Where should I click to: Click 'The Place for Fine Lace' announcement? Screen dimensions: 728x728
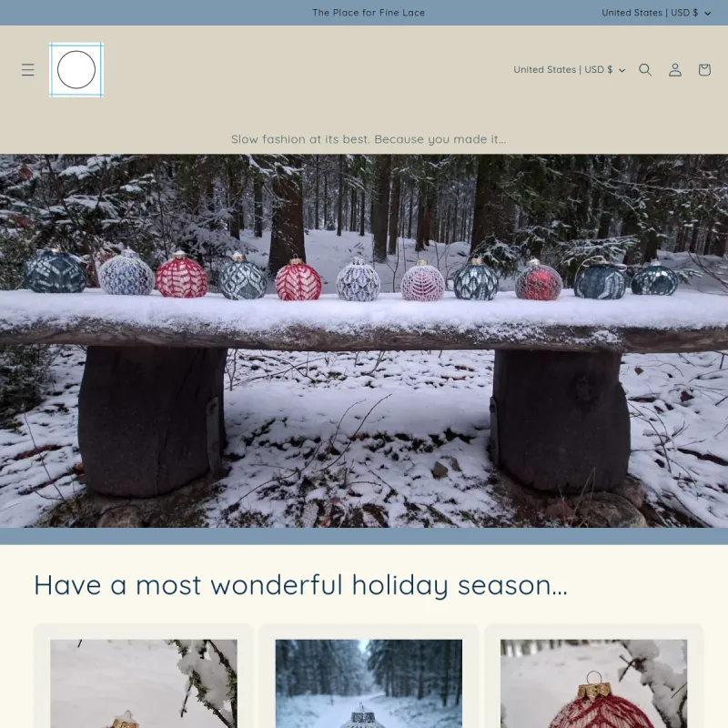[x=369, y=13]
